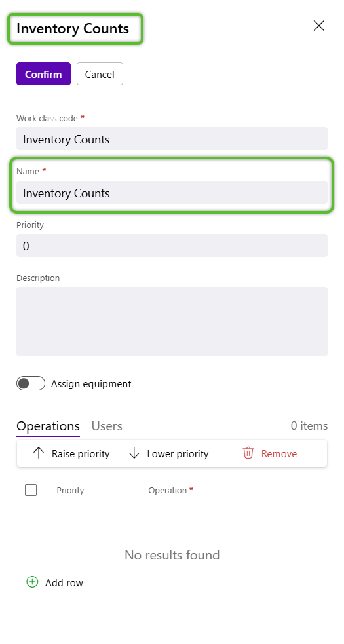The image size is (344, 644).
Task: Click the Operation column header
Action: point(168,491)
